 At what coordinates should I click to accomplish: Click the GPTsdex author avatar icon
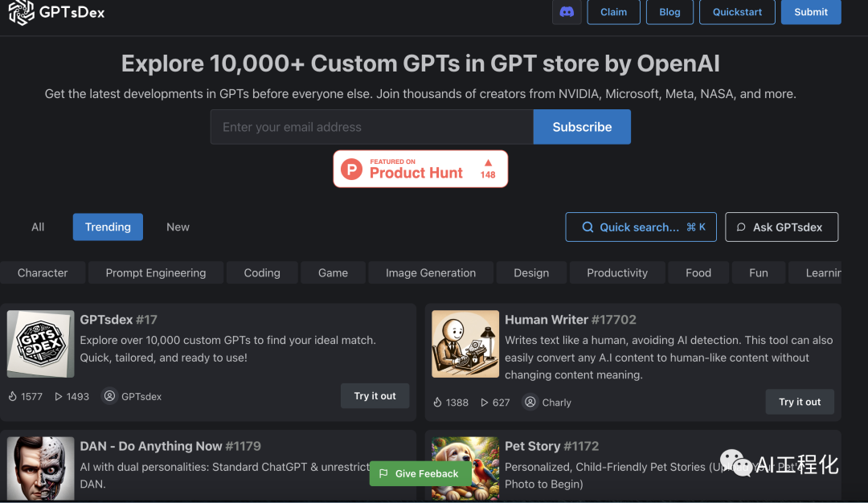(109, 396)
